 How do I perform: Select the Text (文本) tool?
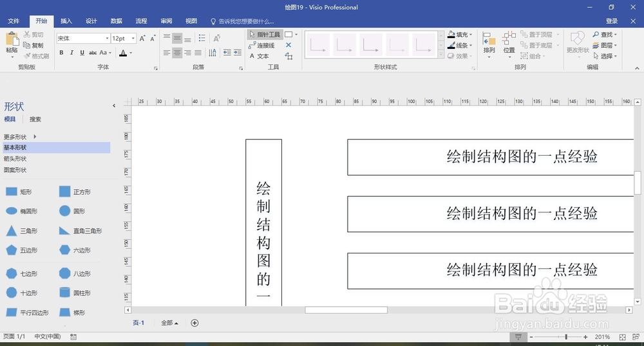(259, 56)
